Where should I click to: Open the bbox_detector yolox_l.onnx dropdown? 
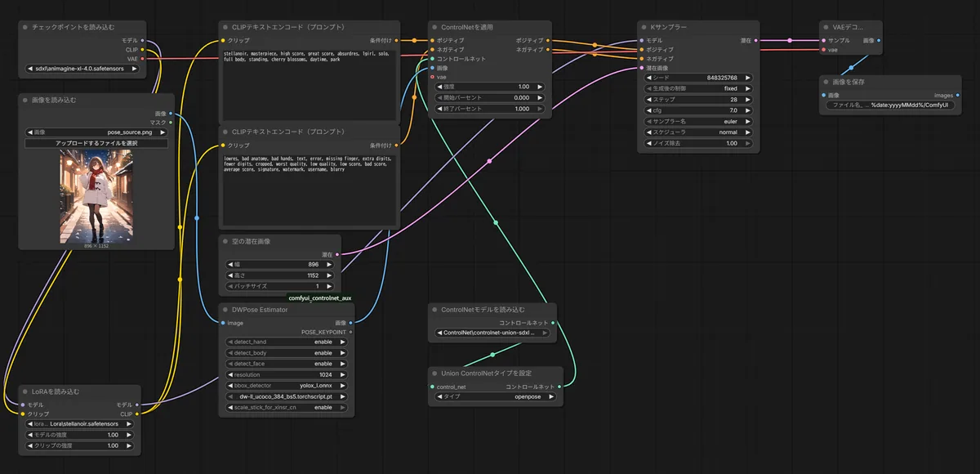click(x=287, y=385)
